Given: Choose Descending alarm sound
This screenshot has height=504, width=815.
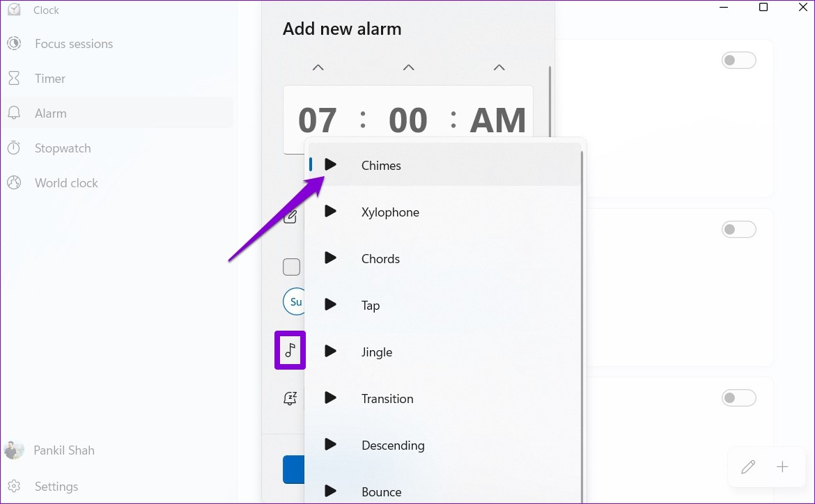Looking at the screenshot, I should click(x=393, y=446).
